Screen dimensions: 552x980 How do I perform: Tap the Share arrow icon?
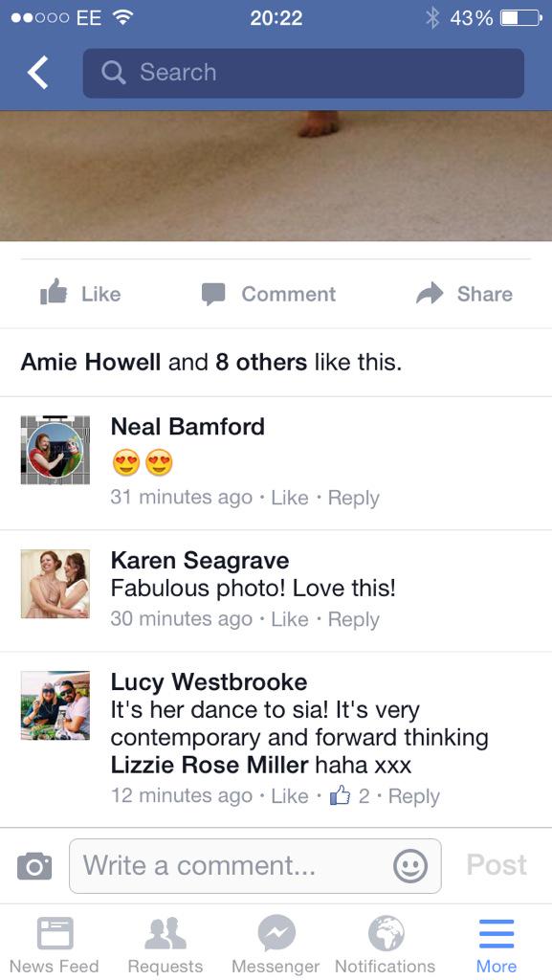pos(429,293)
